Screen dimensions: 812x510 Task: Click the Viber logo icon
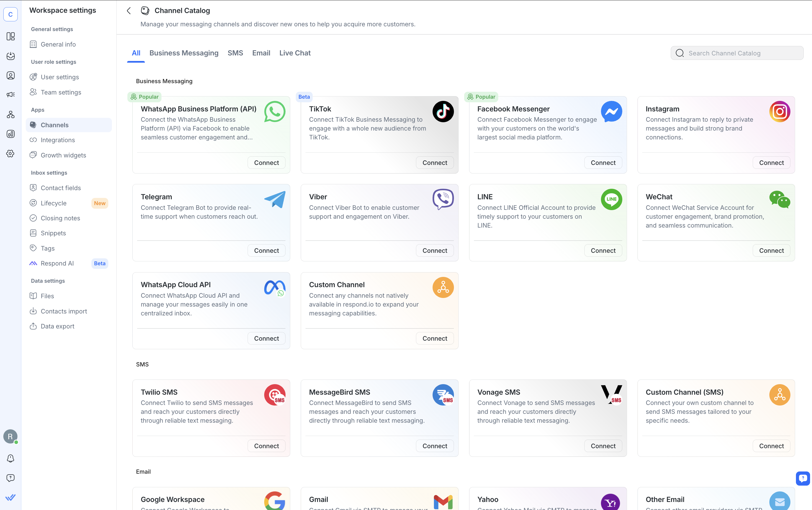[x=443, y=199]
